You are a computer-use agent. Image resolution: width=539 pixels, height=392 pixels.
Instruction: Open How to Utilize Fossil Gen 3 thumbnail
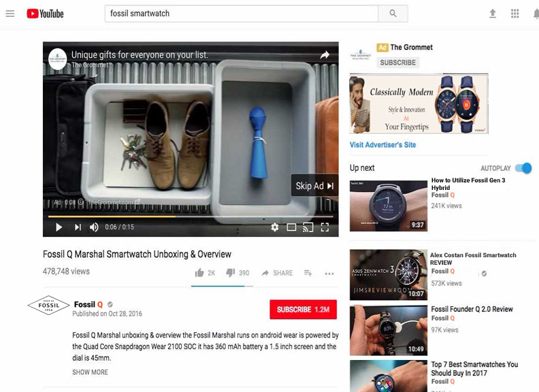click(x=389, y=206)
